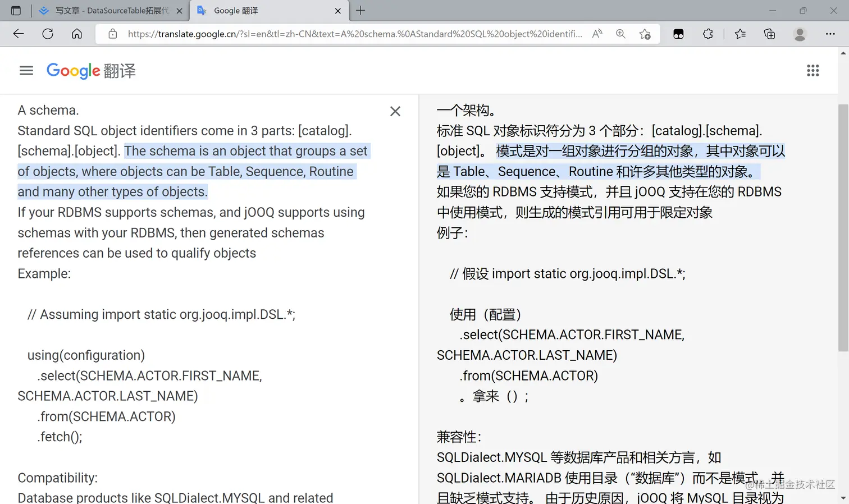Open the dark square extension icon
This screenshot has width=849, height=504.
pyautogui.click(x=678, y=34)
